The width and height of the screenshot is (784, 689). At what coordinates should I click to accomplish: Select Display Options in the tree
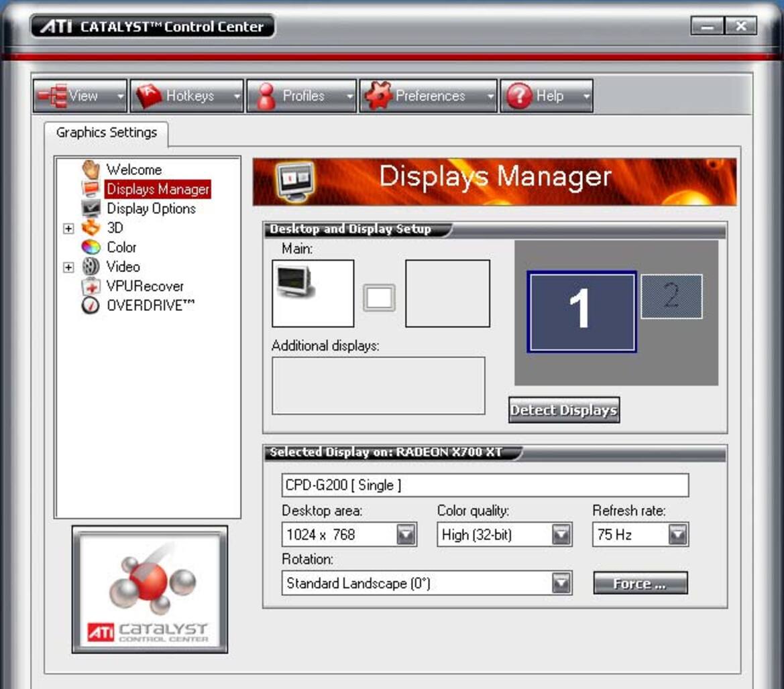tap(152, 208)
